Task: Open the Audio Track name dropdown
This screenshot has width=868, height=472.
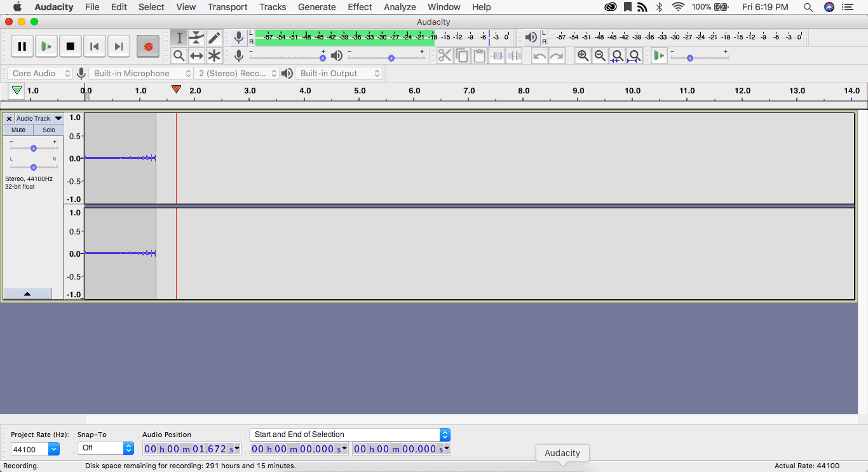Action: pos(58,119)
